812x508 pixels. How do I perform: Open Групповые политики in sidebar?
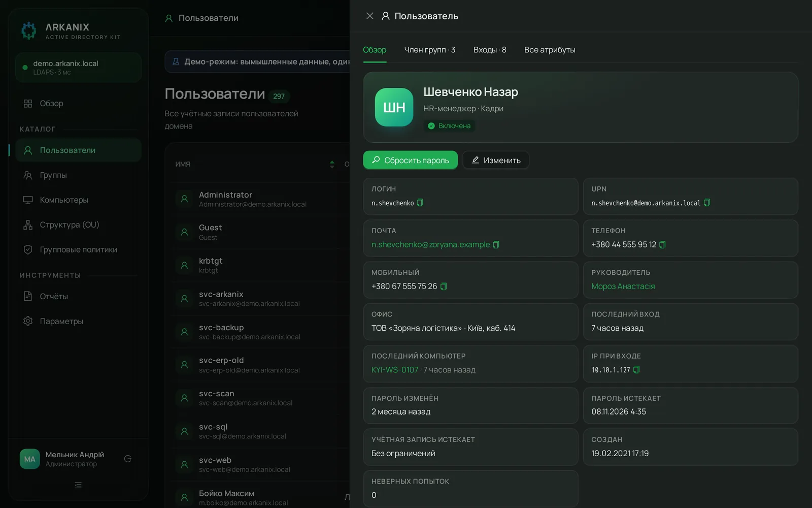[x=78, y=249]
